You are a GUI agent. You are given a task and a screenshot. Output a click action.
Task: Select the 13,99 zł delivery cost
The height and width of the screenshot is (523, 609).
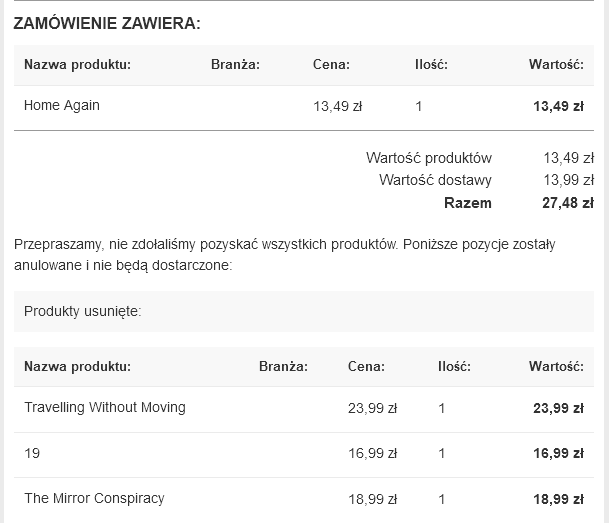pos(568,180)
